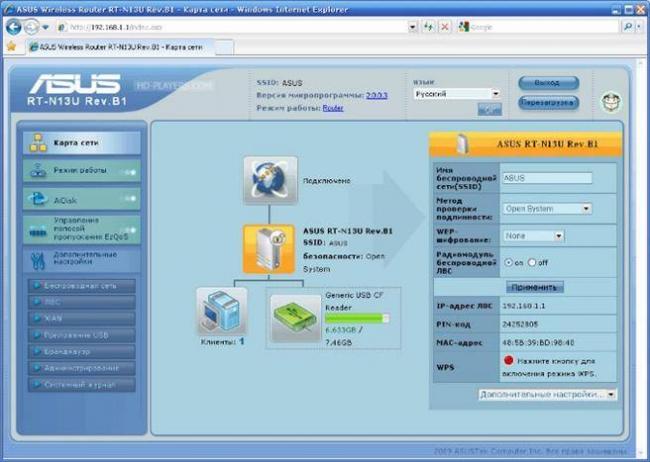The width and height of the screenshot is (650, 462).
Task: Open recent pages dropdown next to forward button
Action: pyautogui.click(x=46, y=28)
